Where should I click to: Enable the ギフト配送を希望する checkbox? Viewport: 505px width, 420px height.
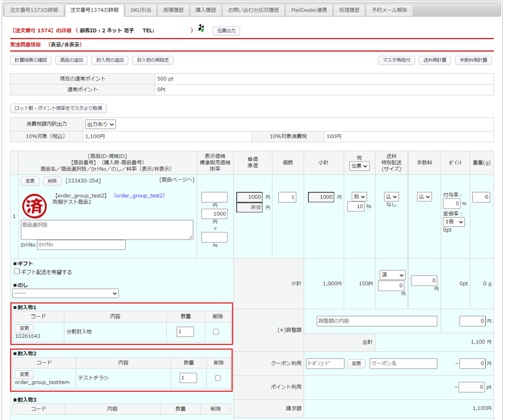[17, 271]
